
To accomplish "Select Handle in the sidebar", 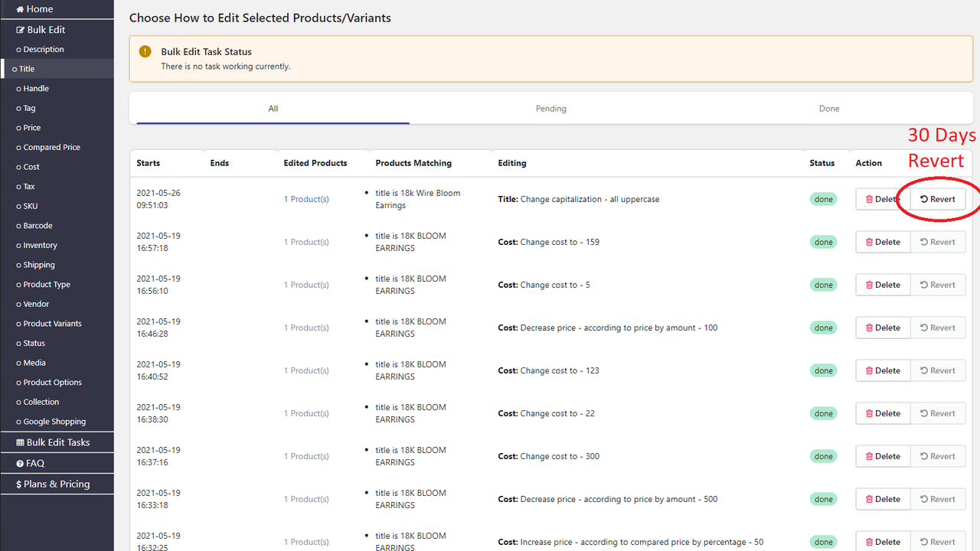I will pyautogui.click(x=57, y=89).
